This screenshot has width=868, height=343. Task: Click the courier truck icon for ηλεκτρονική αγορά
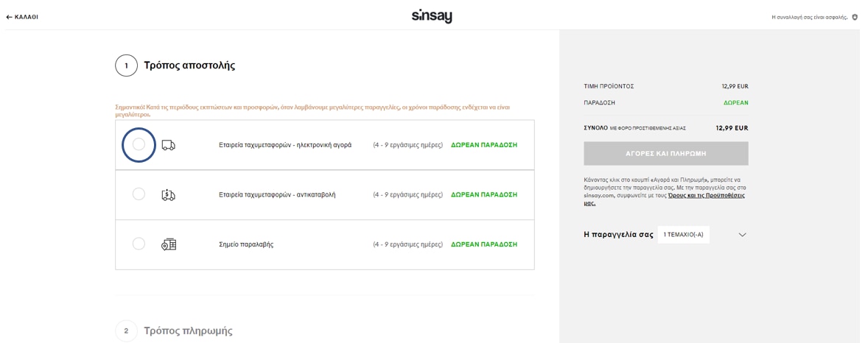168,145
